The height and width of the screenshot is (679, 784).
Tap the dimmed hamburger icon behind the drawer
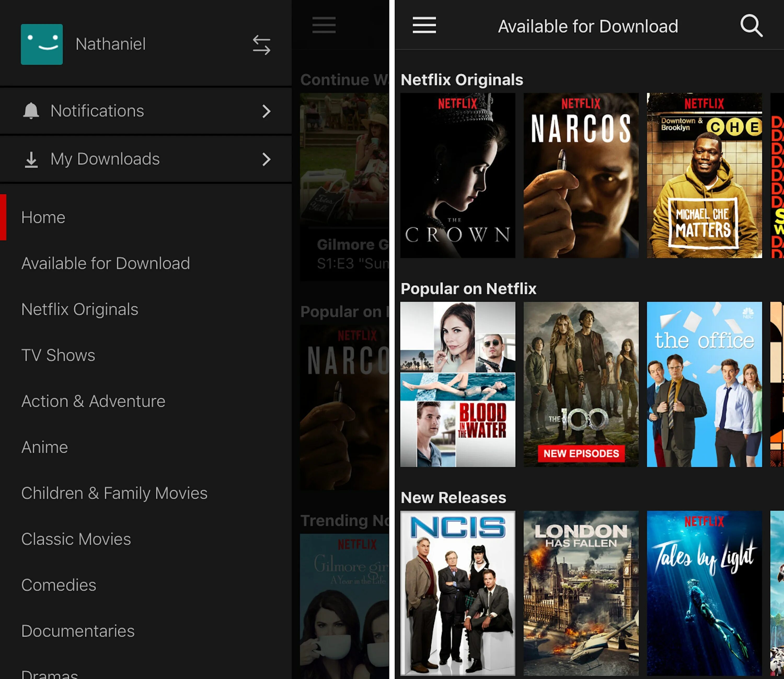click(324, 25)
